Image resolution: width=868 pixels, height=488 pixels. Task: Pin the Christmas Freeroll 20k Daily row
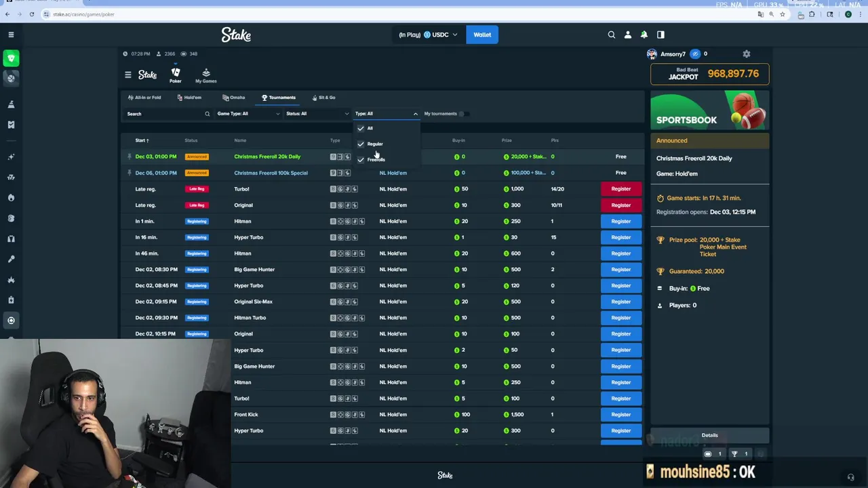(129, 157)
